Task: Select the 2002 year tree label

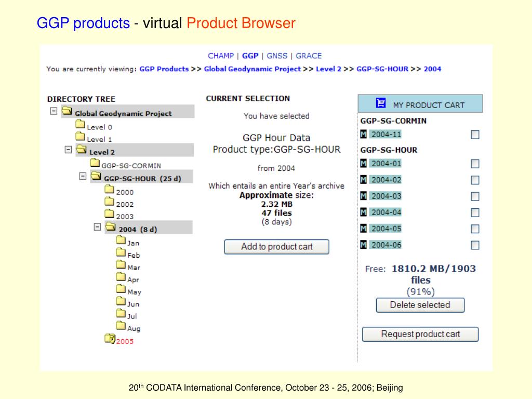Action: pos(125,205)
